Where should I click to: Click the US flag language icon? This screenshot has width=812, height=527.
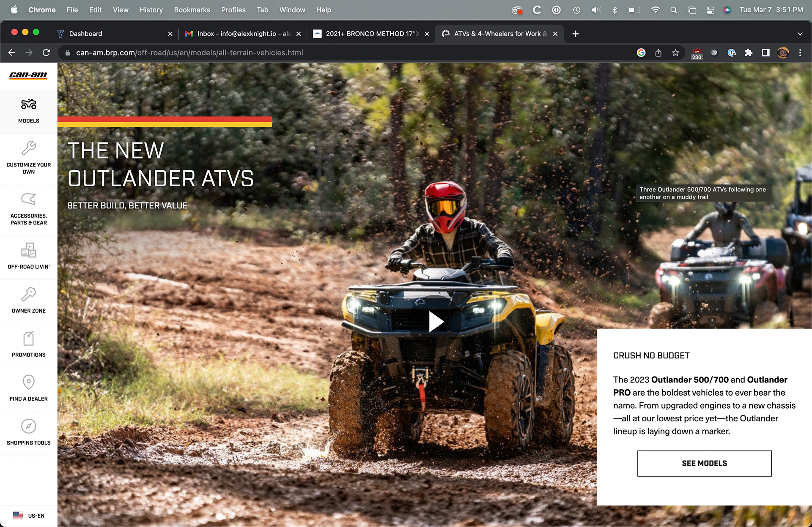click(x=18, y=516)
